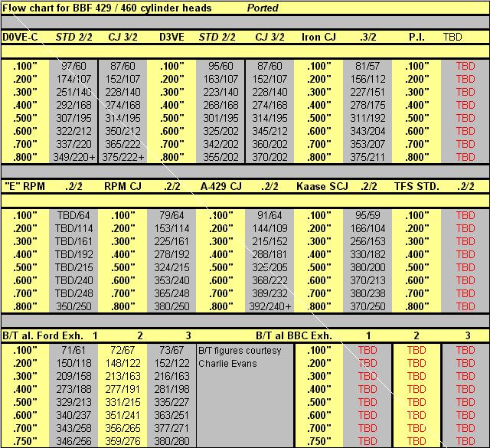Click the D0VE-C column header

click(21, 37)
